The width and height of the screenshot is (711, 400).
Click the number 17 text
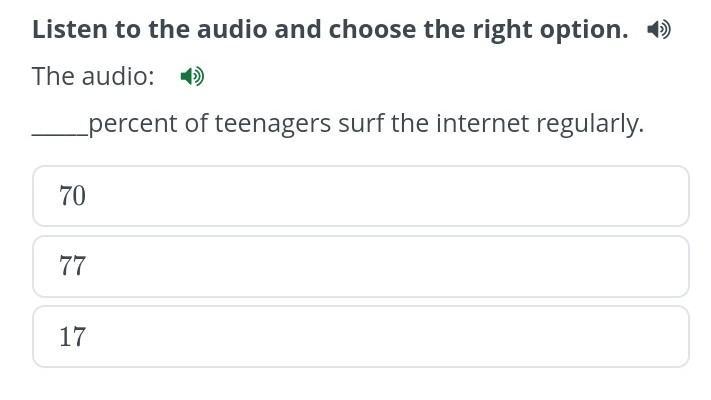[x=72, y=336]
